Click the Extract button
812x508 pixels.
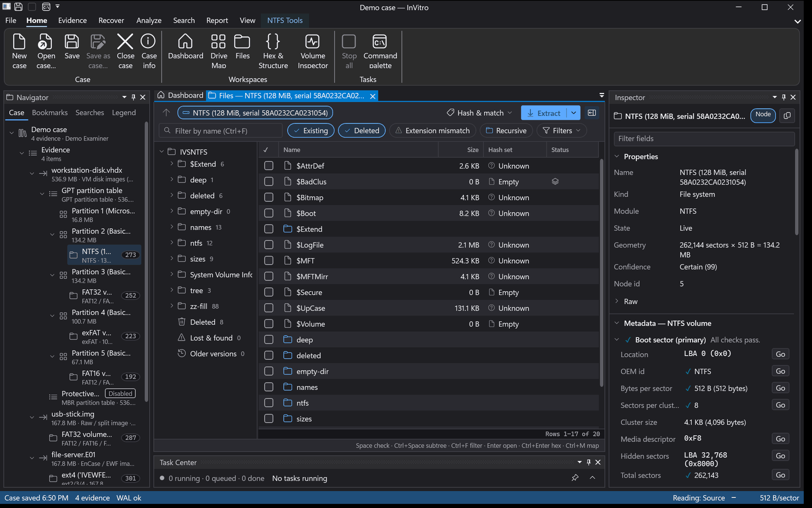point(544,113)
